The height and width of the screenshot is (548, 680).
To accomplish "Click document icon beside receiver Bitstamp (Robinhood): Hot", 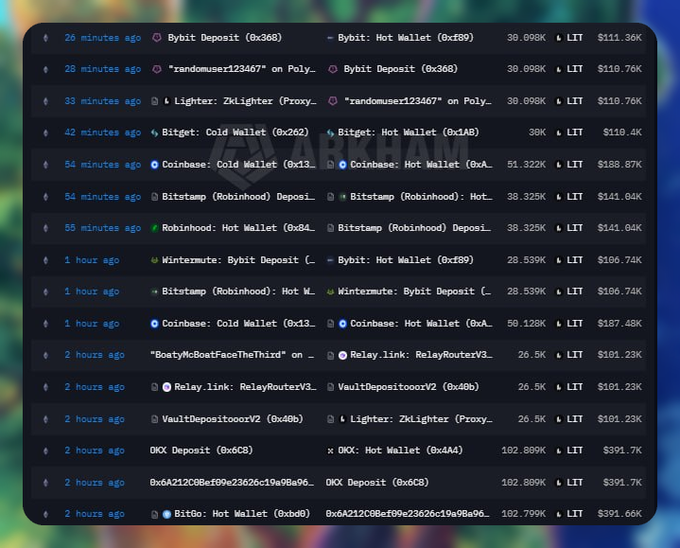I will (330, 197).
